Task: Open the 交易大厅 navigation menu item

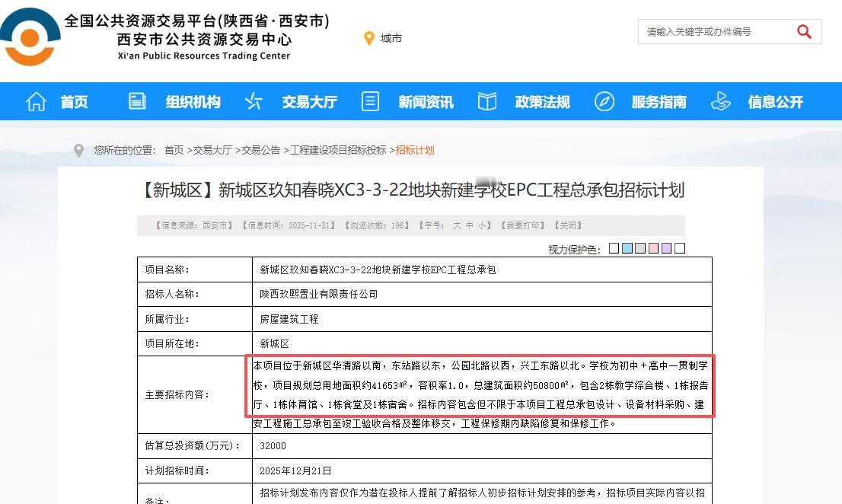Action: (309, 101)
